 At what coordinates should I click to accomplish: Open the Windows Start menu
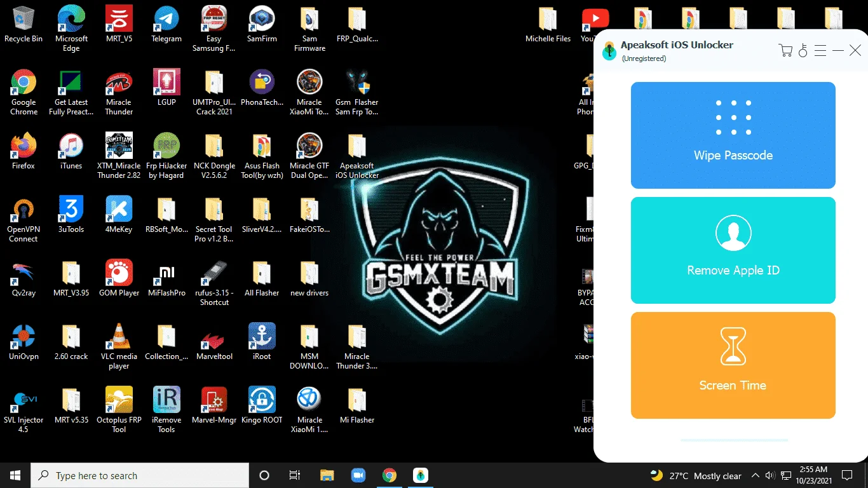click(x=15, y=475)
